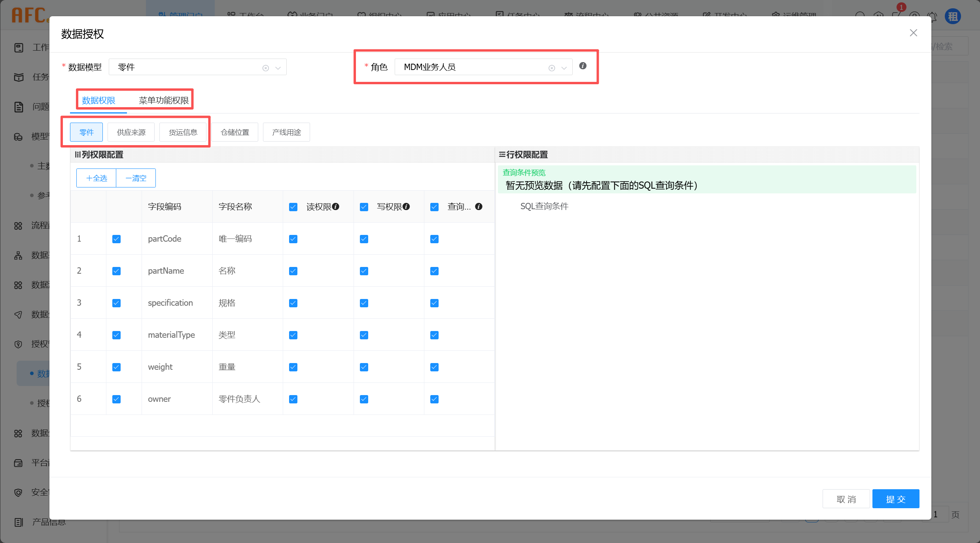Clear the MDM业务人员 role selection
This screenshot has width=980, height=543.
(552, 68)
